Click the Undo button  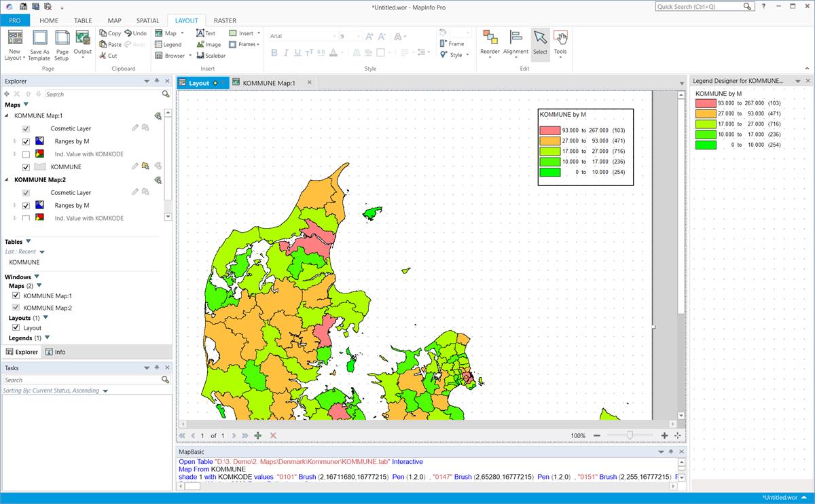136,33
